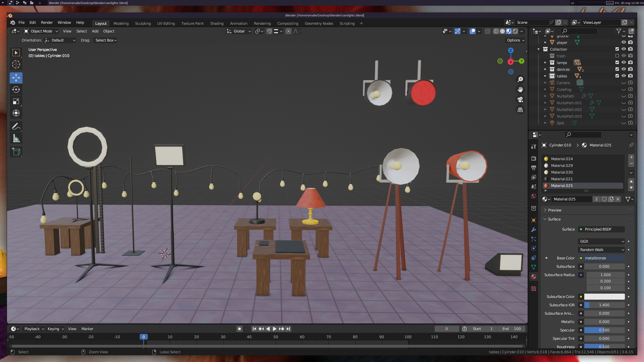The height and width of the screenshot is (362, 644).
Task: Uncheck the lamps collection checkbox
Action: click(617, 62)
